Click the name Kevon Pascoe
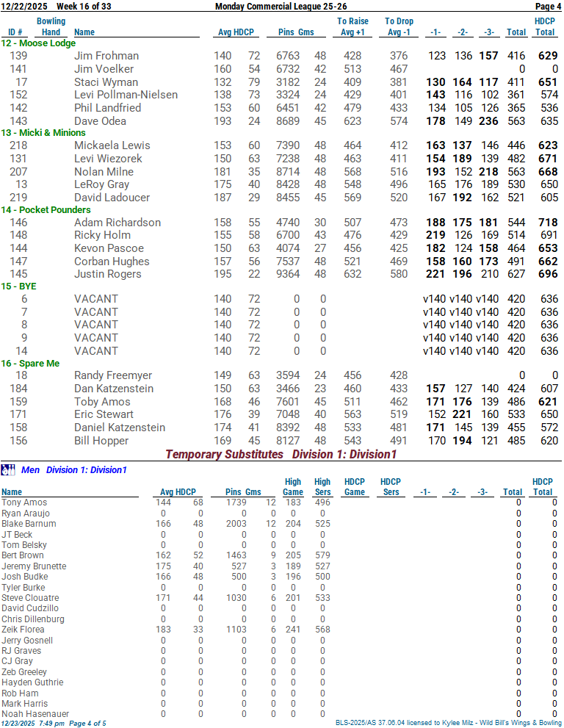 [109, 248]
